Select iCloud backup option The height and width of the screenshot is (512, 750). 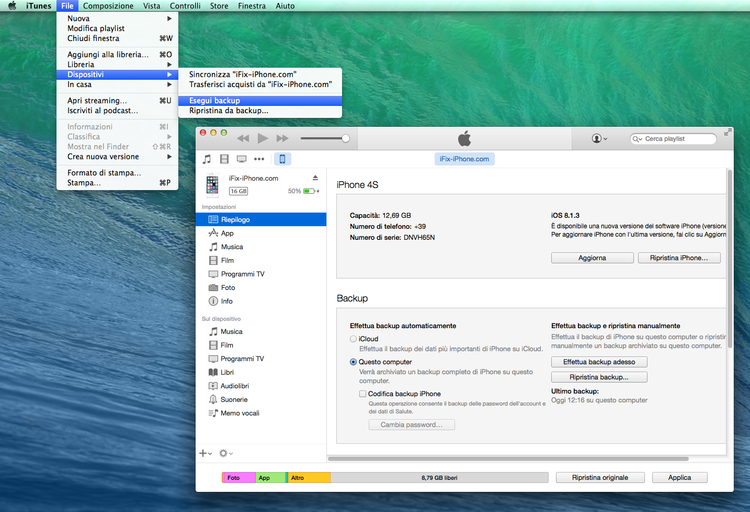tap(354, 339)
